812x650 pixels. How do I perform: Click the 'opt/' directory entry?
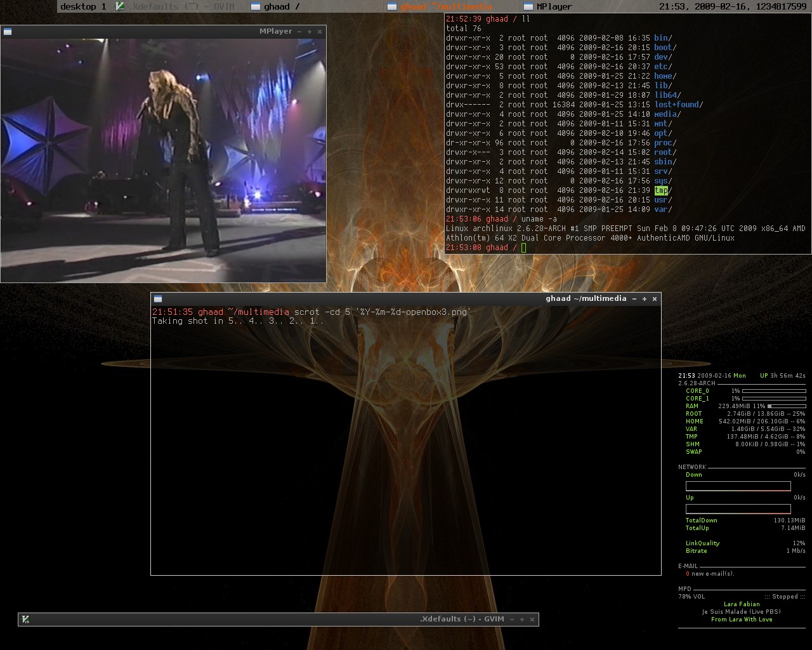click(x=663, y=133)
